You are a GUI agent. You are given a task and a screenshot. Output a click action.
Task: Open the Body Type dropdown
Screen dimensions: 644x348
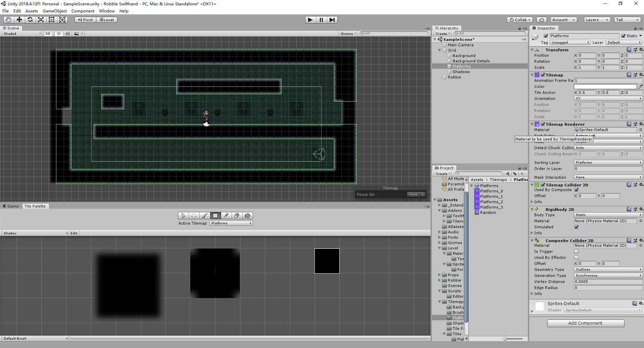pos(608,215)
